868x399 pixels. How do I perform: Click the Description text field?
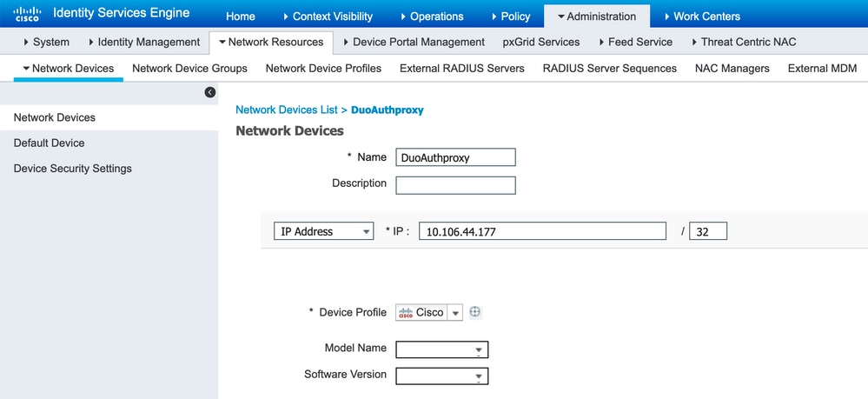tap(455, 184)
